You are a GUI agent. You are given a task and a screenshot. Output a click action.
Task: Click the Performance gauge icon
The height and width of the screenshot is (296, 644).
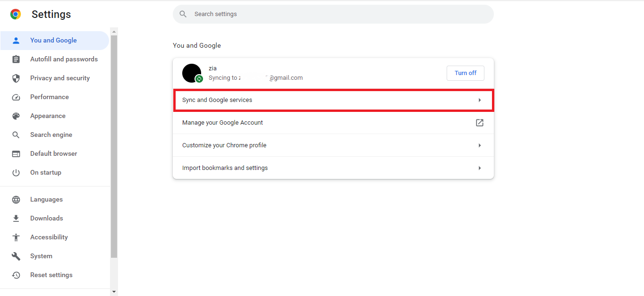pyautogui.click(x=16, y=97)
